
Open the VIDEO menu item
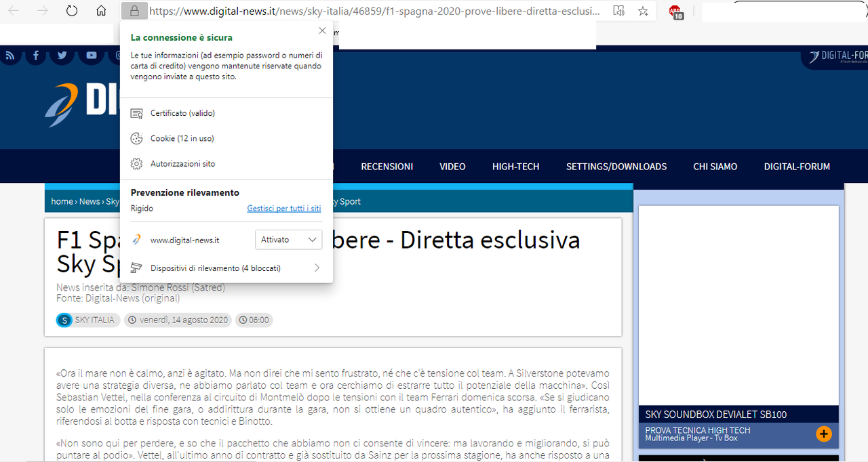click(452, 167)
